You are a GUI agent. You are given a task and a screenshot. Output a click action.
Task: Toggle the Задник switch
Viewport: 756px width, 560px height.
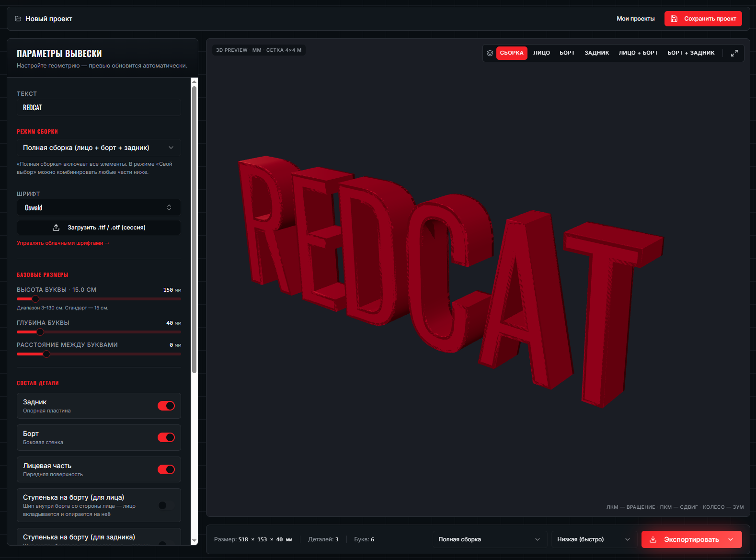166,406
